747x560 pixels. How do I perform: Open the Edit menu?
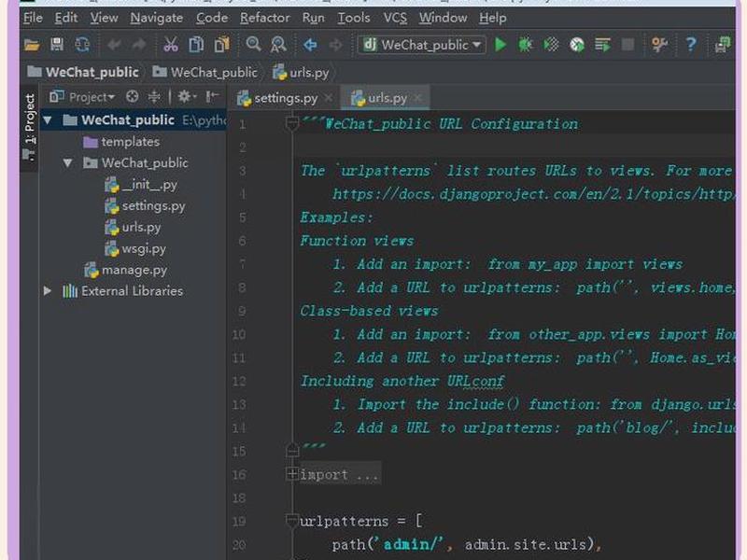65,18
